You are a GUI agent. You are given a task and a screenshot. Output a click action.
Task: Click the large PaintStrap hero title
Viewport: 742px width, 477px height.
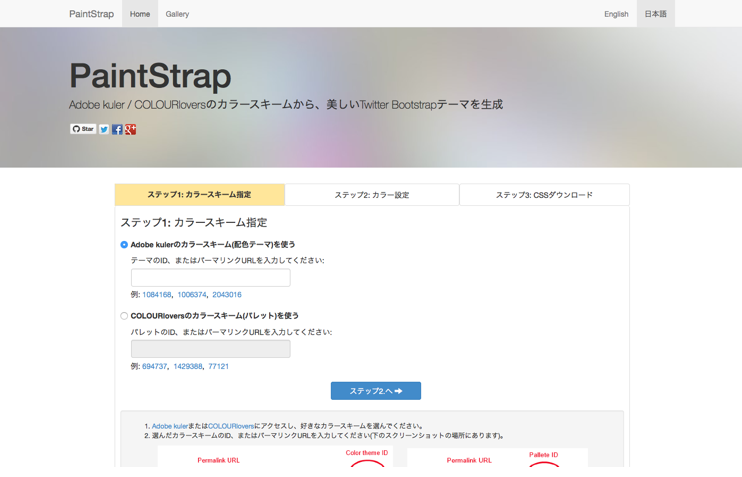[150, 76]
